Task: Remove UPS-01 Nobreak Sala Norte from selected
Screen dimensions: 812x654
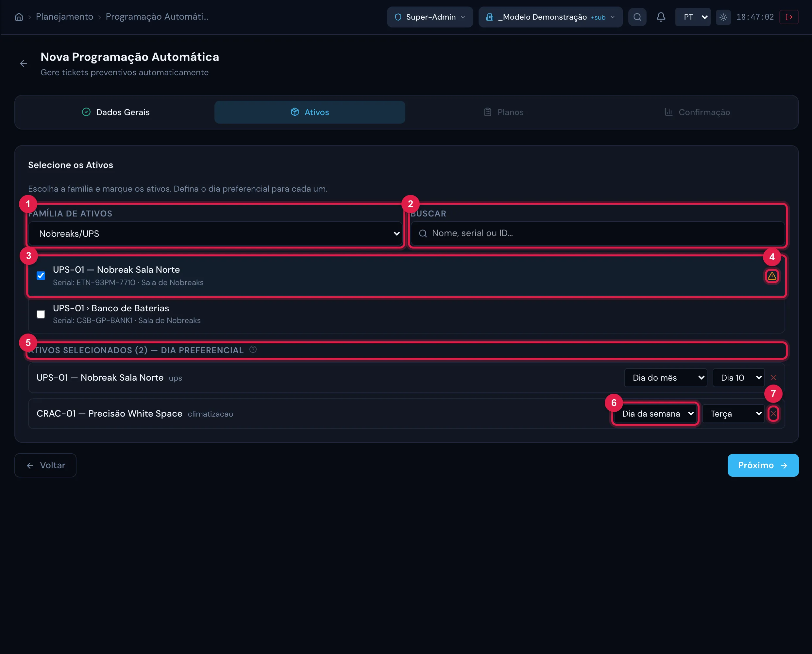Action: pyautogui.click(x=773, y=378)
